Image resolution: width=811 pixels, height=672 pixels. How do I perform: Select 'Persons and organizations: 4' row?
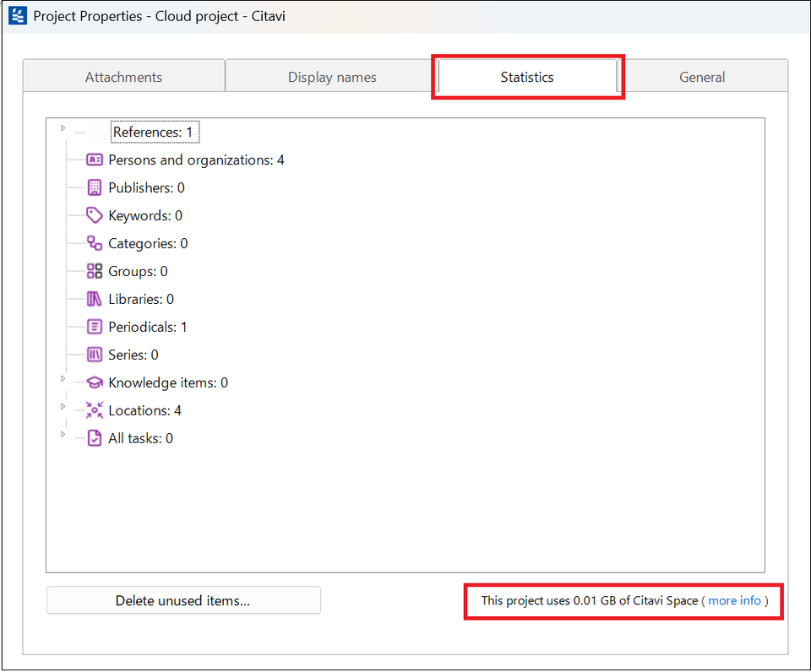(196, 160)
